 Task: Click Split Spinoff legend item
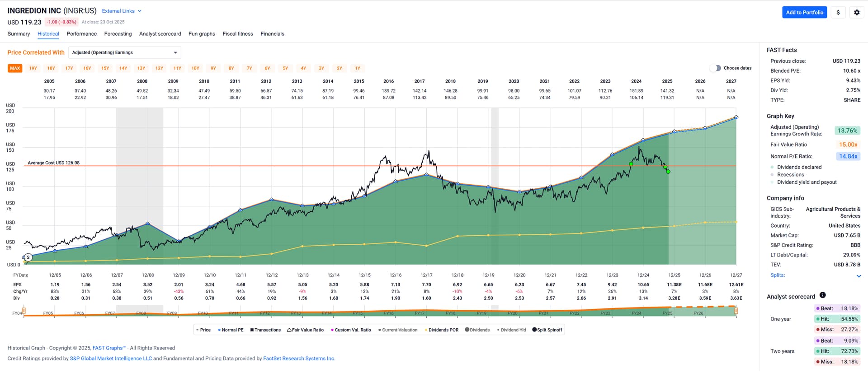547,330
